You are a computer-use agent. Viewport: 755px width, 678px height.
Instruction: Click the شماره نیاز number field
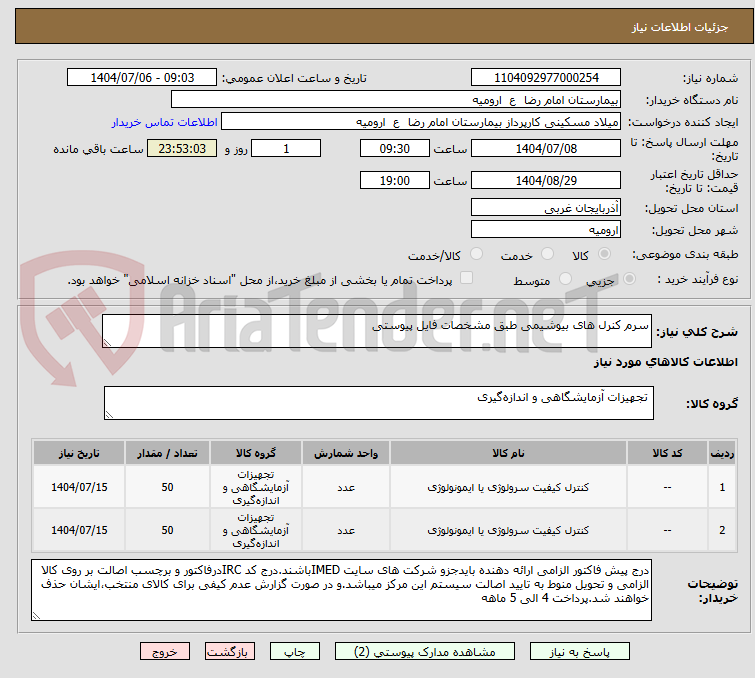tap(546, 78)
